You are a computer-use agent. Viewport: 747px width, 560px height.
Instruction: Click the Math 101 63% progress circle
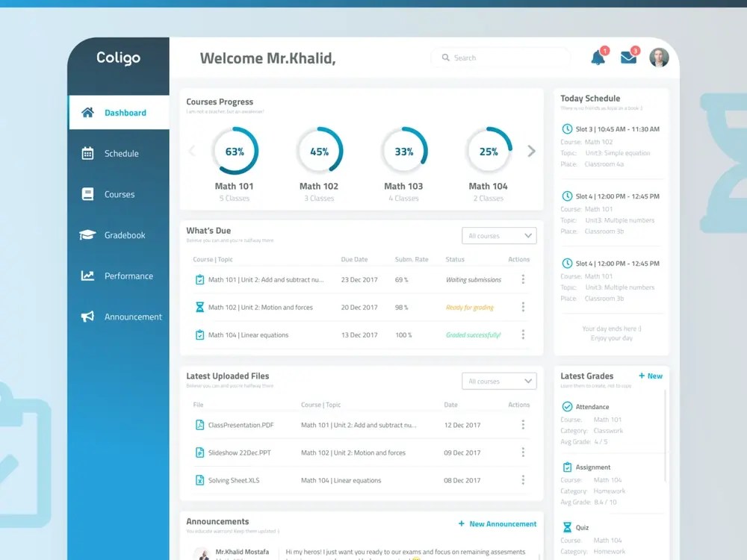235,152
